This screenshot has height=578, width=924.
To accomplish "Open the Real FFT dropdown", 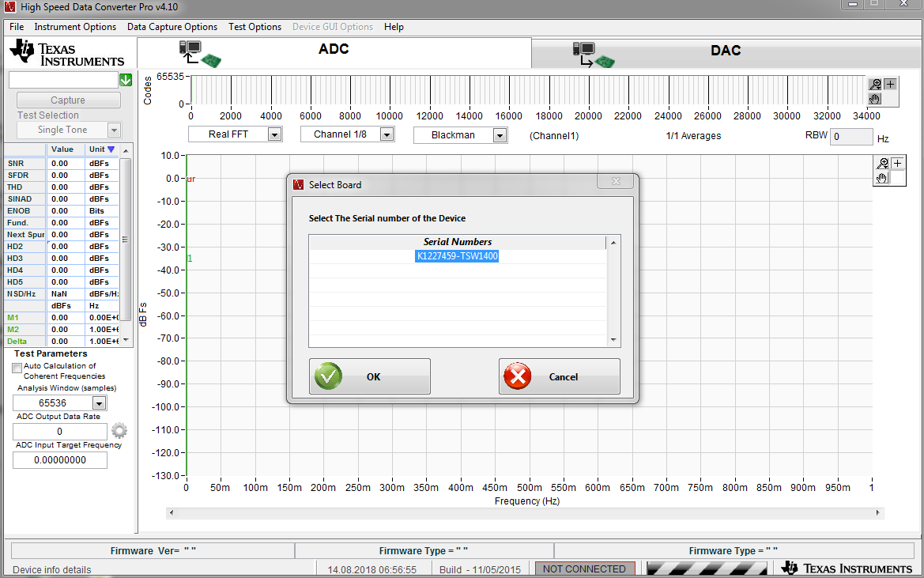I will [274, 135].
